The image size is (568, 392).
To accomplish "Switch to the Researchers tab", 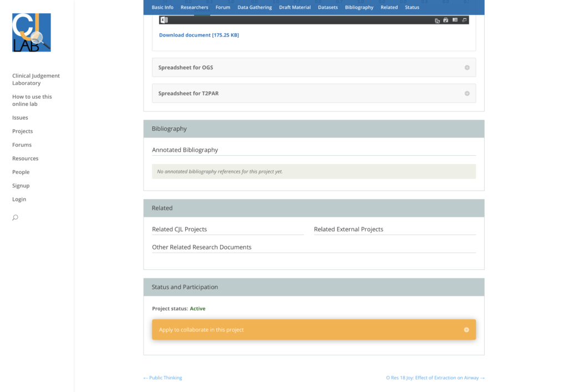I will (x=195, y=7).
